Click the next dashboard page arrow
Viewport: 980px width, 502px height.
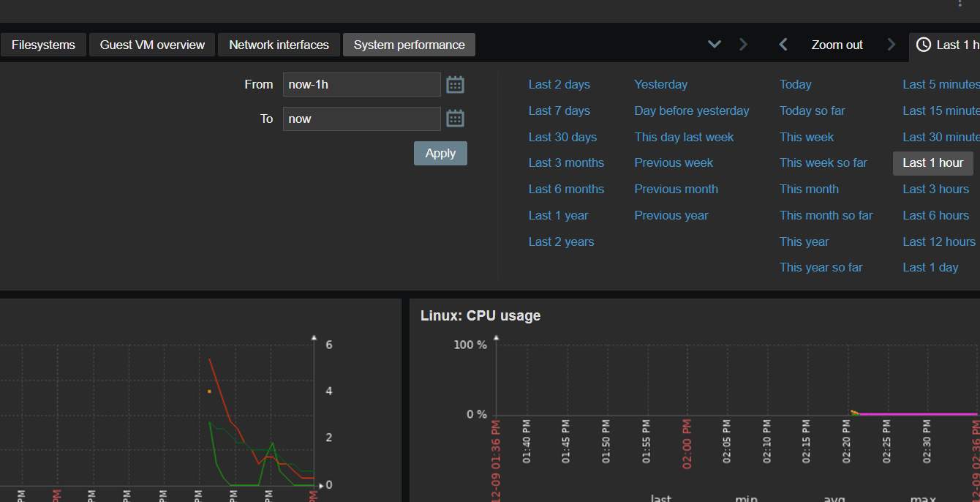click(x=743, y=45)
